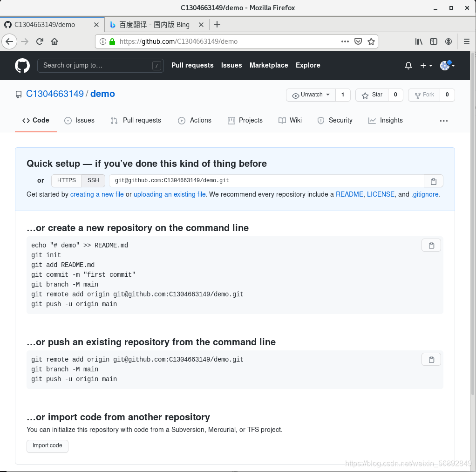This screenshot has height=472, width=476.
Task: Click the GitHub Octocat logo
Action: 22,66
